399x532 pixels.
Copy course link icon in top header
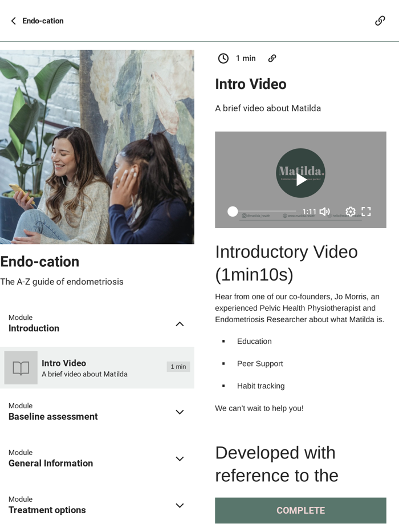[x=380, y=21]
